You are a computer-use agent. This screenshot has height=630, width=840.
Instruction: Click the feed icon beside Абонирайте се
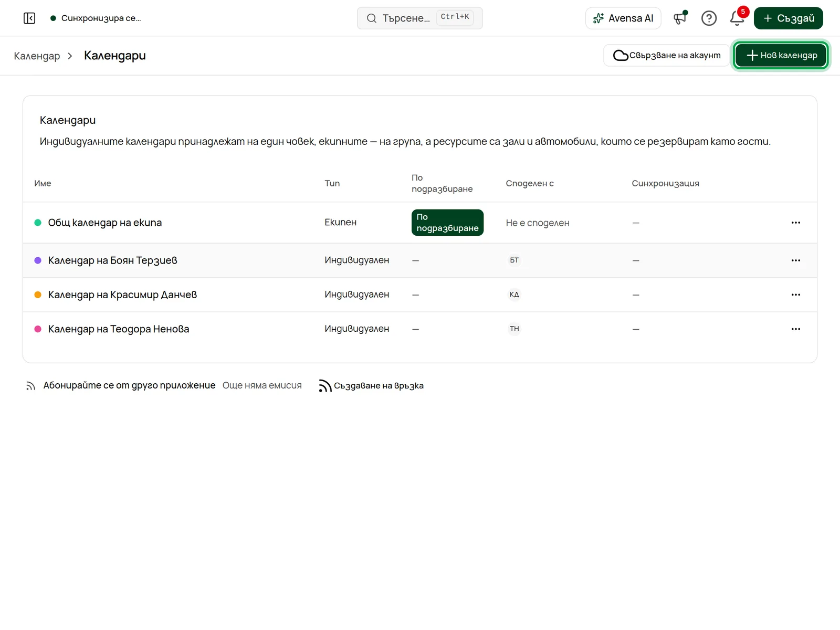(x=30, y=386)
